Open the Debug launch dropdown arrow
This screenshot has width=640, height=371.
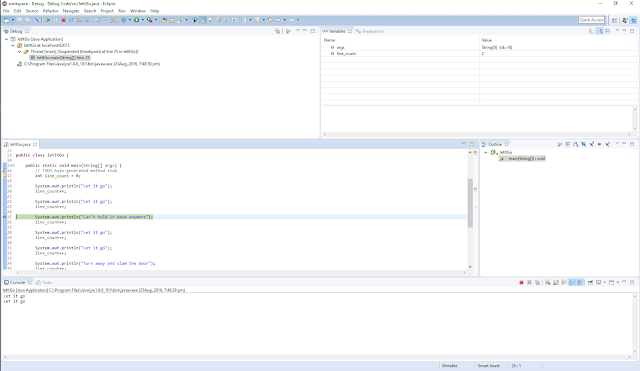[130, 20]
